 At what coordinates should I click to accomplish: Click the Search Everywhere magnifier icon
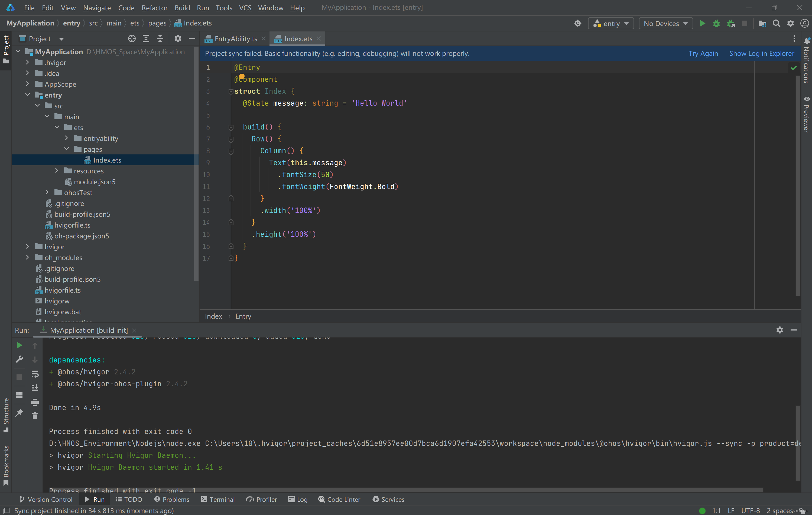pyautogui.click(x=776, y=23)
